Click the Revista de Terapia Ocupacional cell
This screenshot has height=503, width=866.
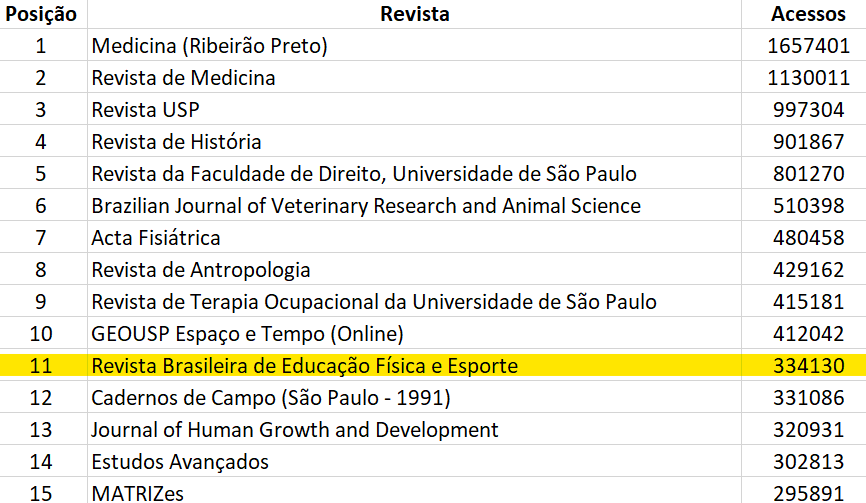414,301
